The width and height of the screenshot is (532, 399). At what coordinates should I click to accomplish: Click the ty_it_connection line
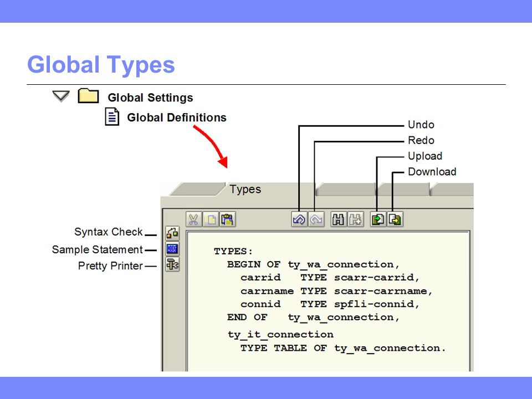pos(280,335)
